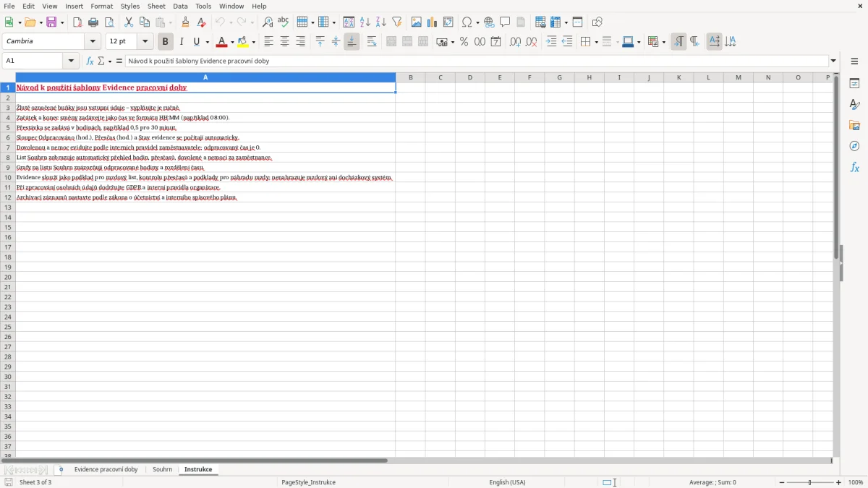Align the text left
This screenshot has width=868, height=488.
pos(269,42)
